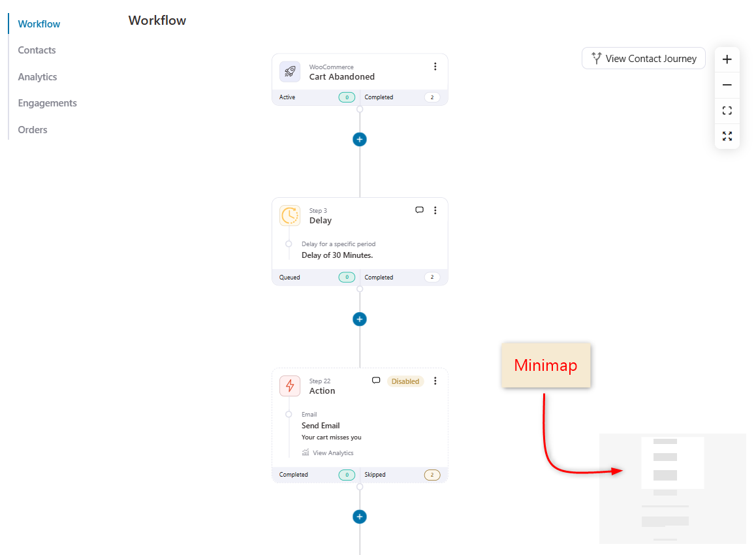Click the Skipped count on Action step

(x=432, y=475)
